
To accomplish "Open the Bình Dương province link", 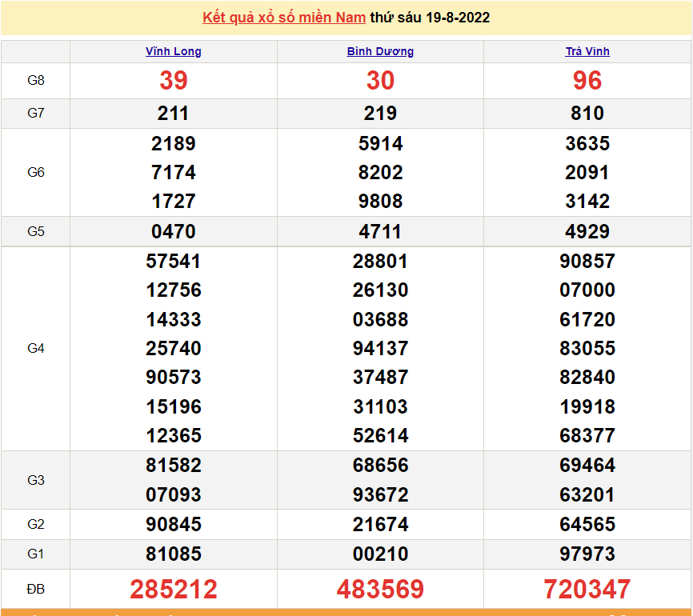I will click(380, 51).
